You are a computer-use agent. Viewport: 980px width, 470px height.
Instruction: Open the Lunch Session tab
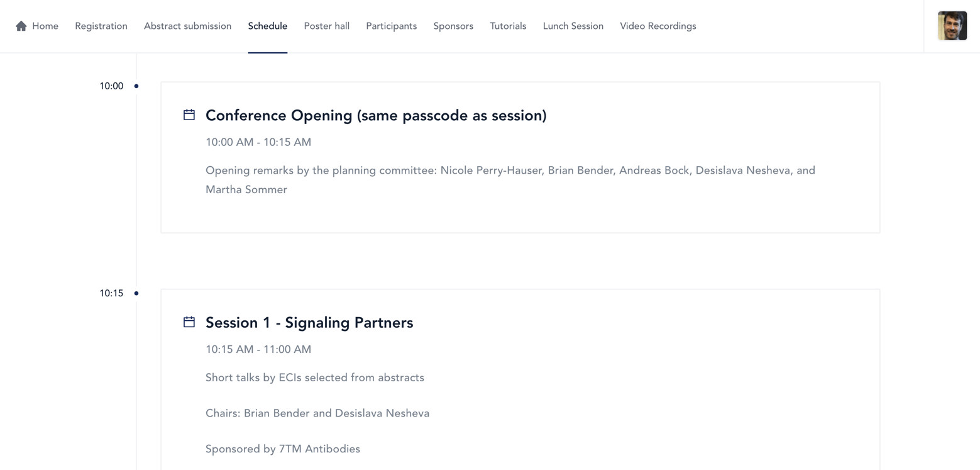pyautogui.click(x=573, y=26)
